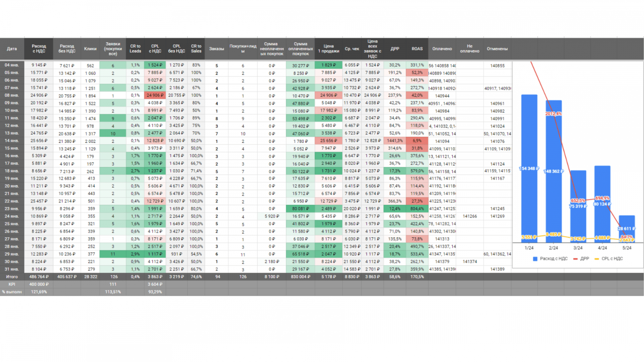Select the blue chart bar above 4/24

(x=602, y=204)
